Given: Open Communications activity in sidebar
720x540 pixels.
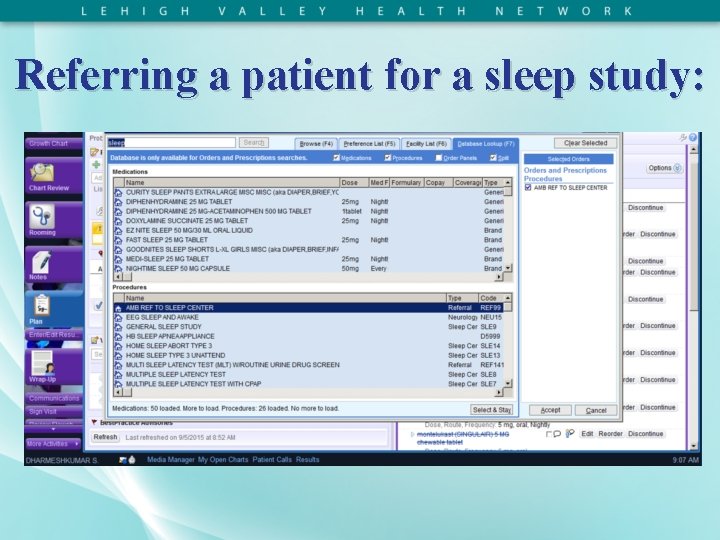Looking at the screenshot, I should [x=54, y=398].
